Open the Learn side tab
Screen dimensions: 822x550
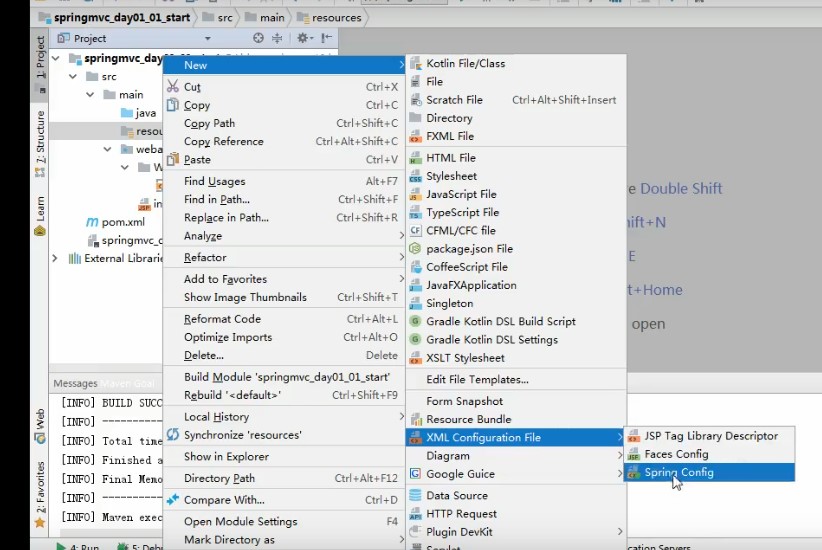click(40, 215)
